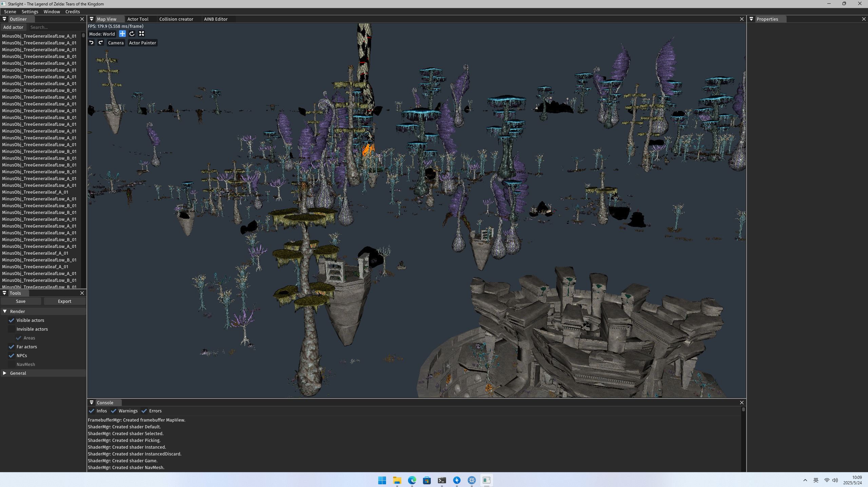Collapse the Render section
Screen dimensions: 868x487
click(x=5, y=311)
